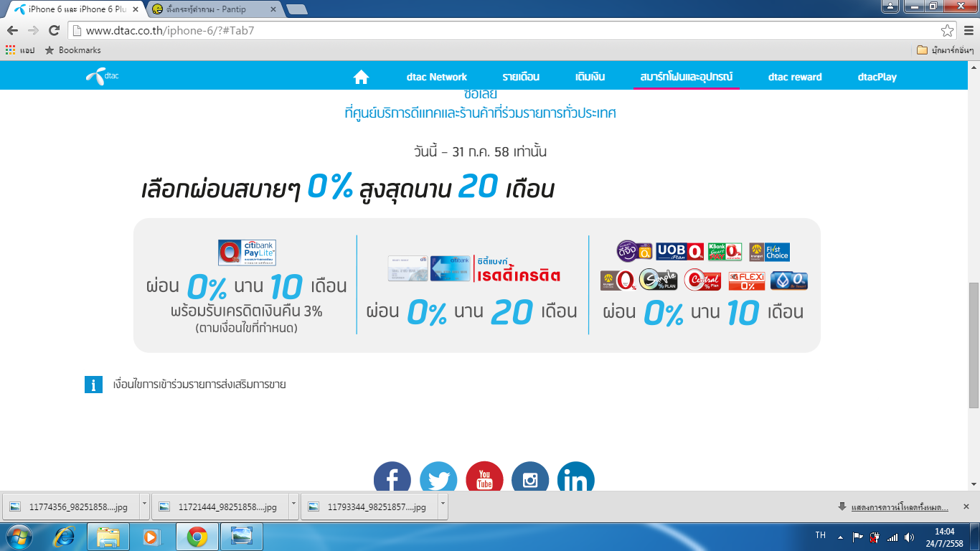
Task: Open the เติมเงิน menu
Action: click(x=590, y=77)
